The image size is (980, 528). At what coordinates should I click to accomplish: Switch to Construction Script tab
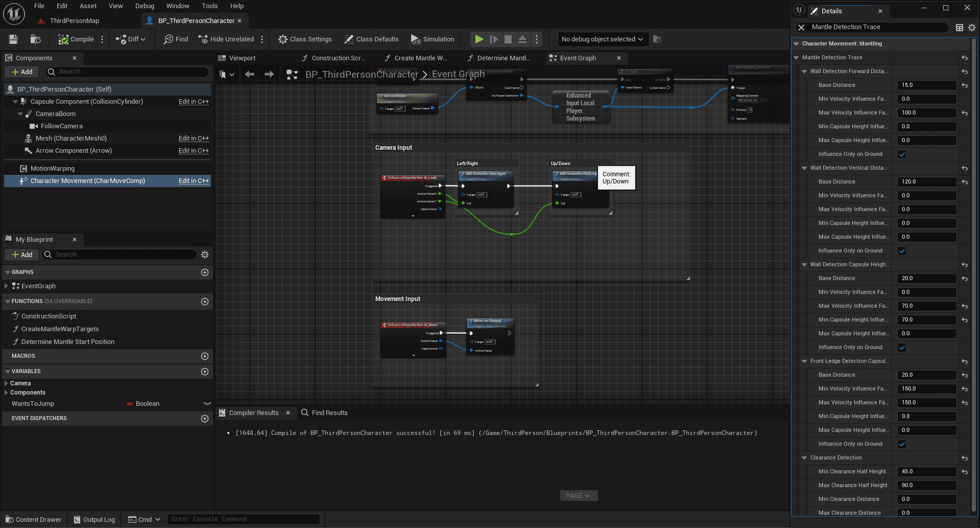pos(333,58)
